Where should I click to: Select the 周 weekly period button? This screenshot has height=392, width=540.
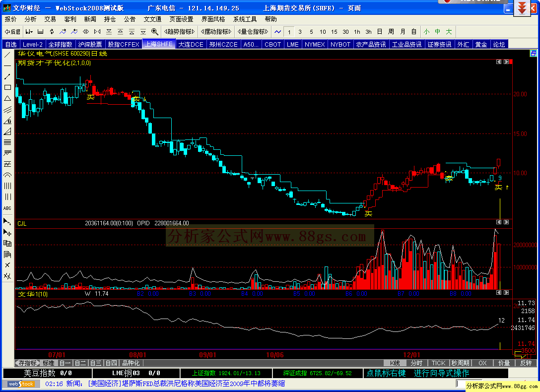[391, 32]
